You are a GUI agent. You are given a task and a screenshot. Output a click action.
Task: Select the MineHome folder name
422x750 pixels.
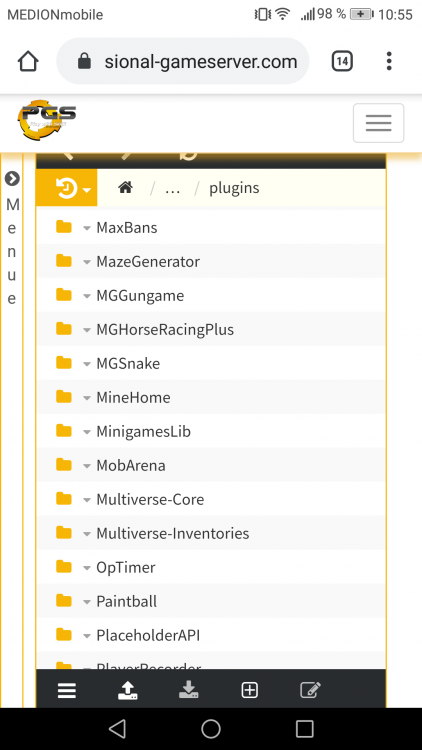pos(133,397)
